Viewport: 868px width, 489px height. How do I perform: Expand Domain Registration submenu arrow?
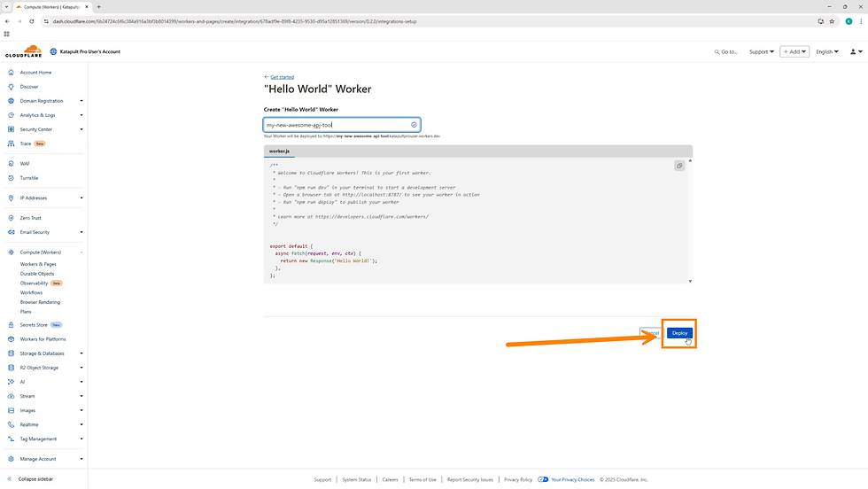(x=81, y=101)
